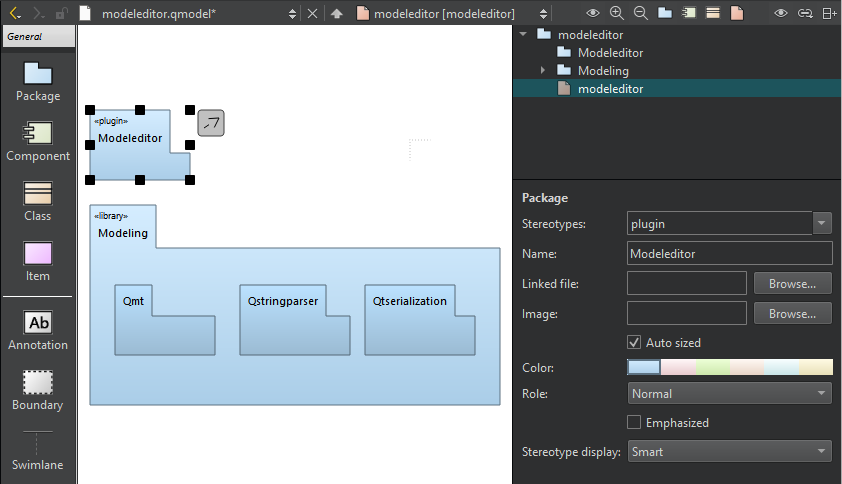This screenshot has height=484, width=842.
Task: Select the Annotation tool
Action: pos(38,330)
